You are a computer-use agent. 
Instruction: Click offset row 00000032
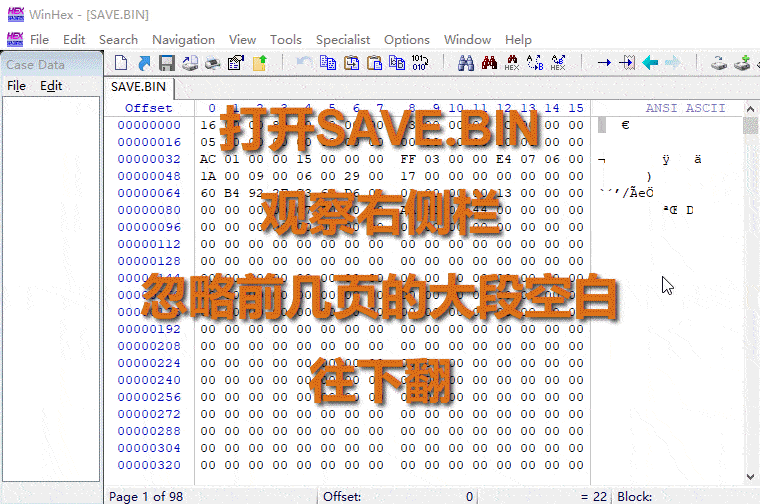[x=149, y=159]
